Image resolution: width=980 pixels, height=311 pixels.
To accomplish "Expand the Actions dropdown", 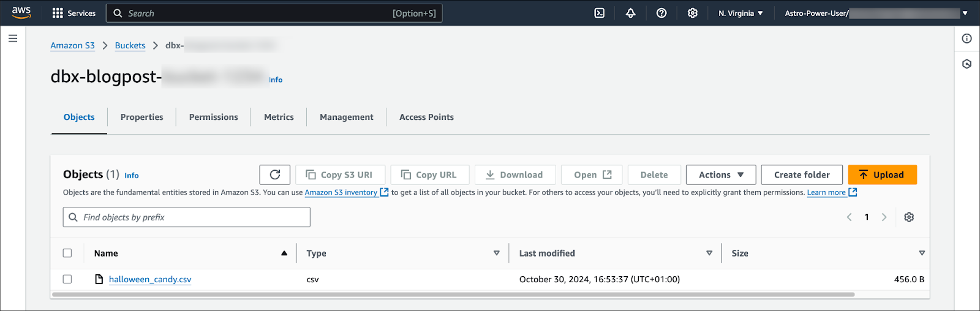I will [721, 174].
